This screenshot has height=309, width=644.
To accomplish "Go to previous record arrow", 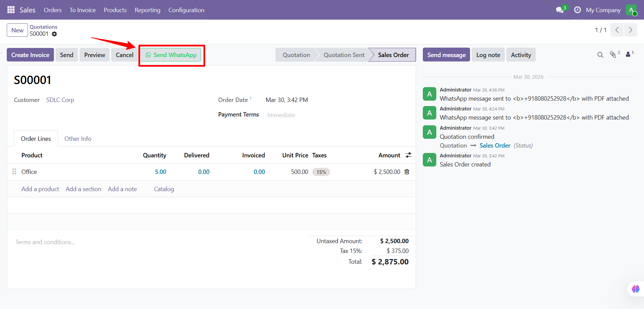I will 617,30.
